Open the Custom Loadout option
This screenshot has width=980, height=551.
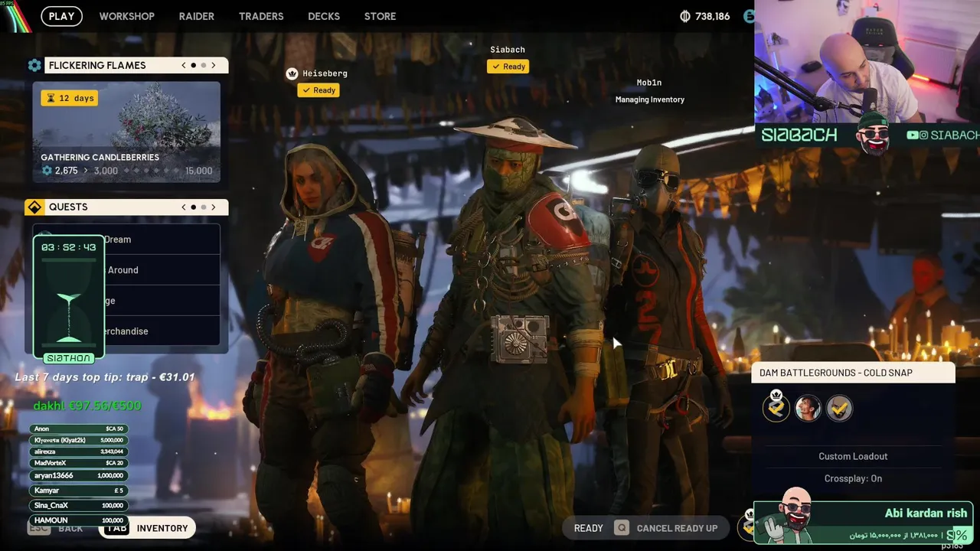pyautogui.click(x=853, y=456)
